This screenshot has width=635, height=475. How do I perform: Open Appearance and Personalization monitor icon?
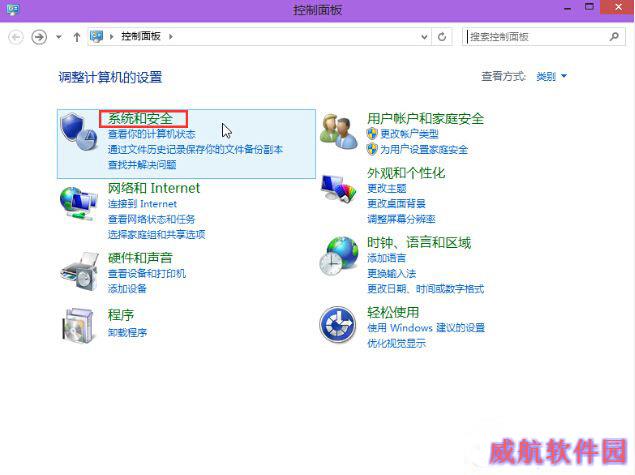coord(339,188)
